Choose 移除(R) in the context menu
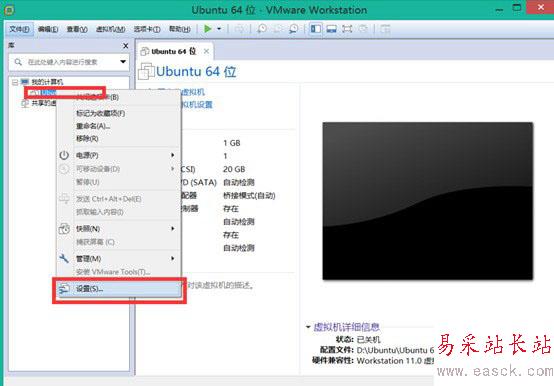The image size is (554, 386). [119, 138]
